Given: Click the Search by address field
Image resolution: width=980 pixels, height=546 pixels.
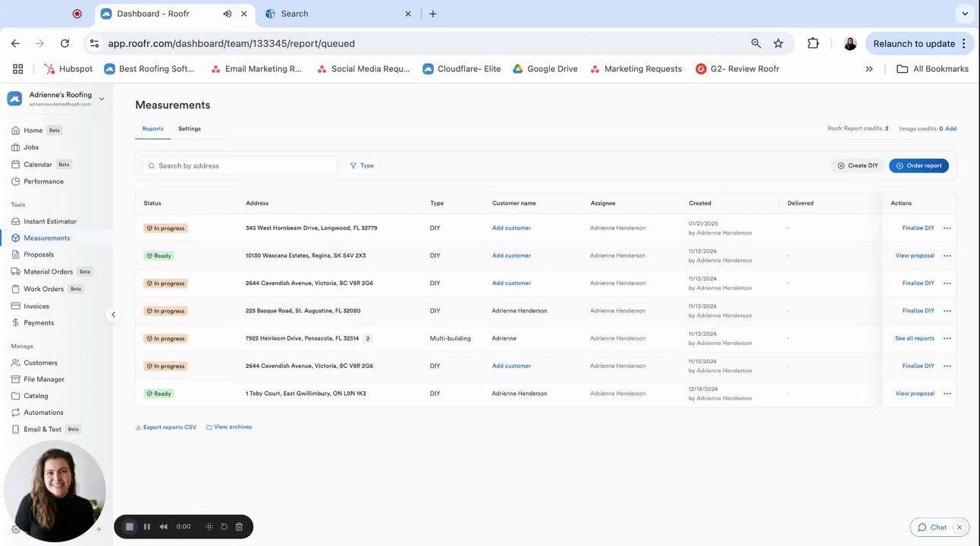Looking at the screenshot, I should tap(240, 165).
